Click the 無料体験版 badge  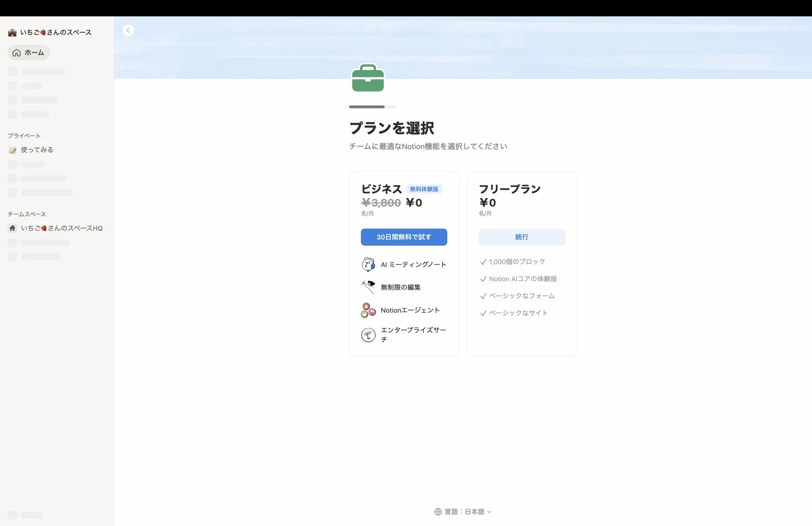pyautogui.click(x=424, y=189)
